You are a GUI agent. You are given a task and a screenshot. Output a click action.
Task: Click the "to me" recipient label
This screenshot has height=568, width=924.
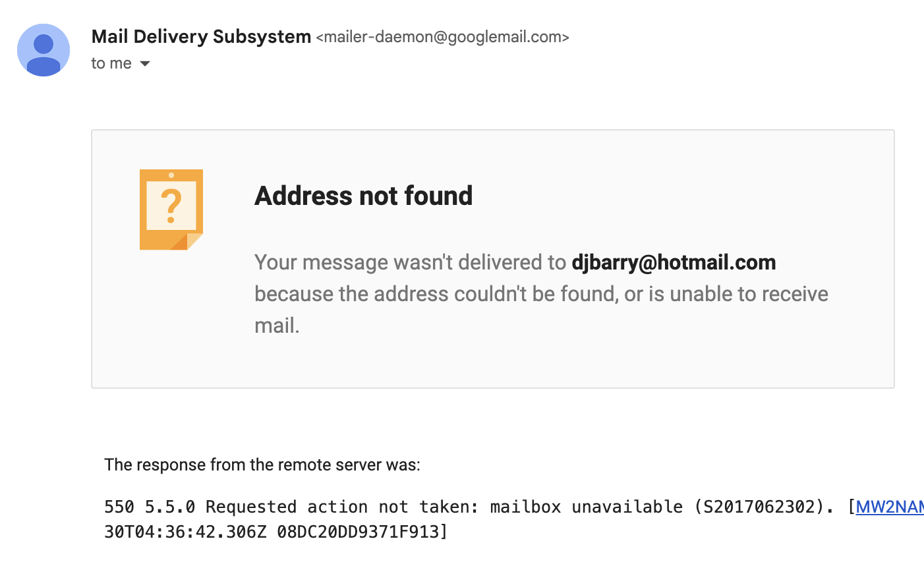111,63
